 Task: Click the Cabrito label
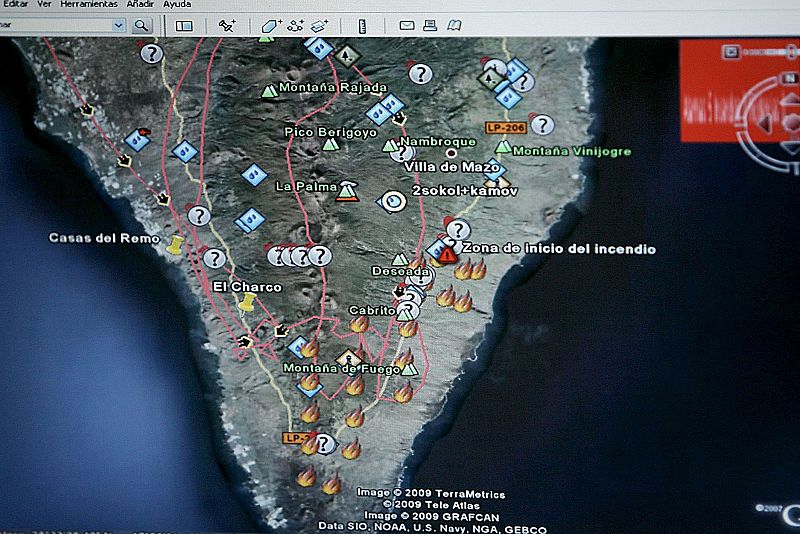tap(372, 310)
